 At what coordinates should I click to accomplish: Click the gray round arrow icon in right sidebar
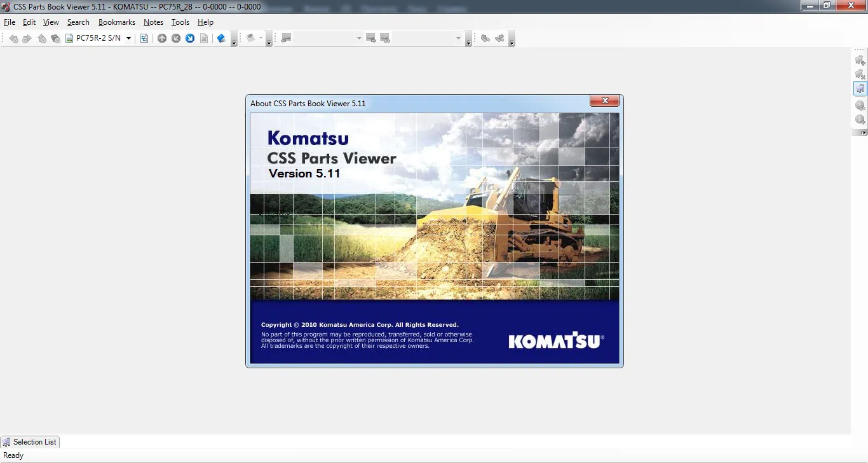pyautogui.click(x=860, y=119)
